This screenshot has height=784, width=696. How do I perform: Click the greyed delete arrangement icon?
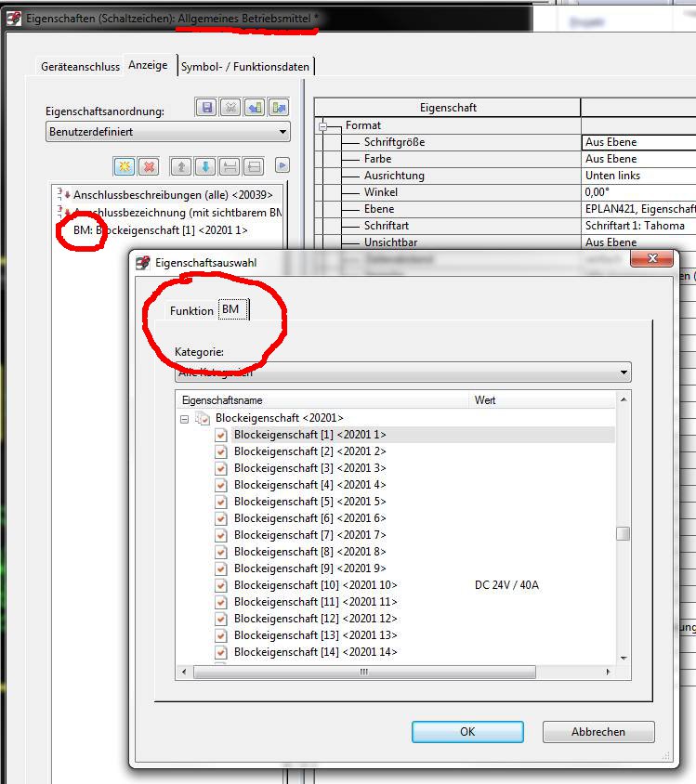tap(230, 108)
